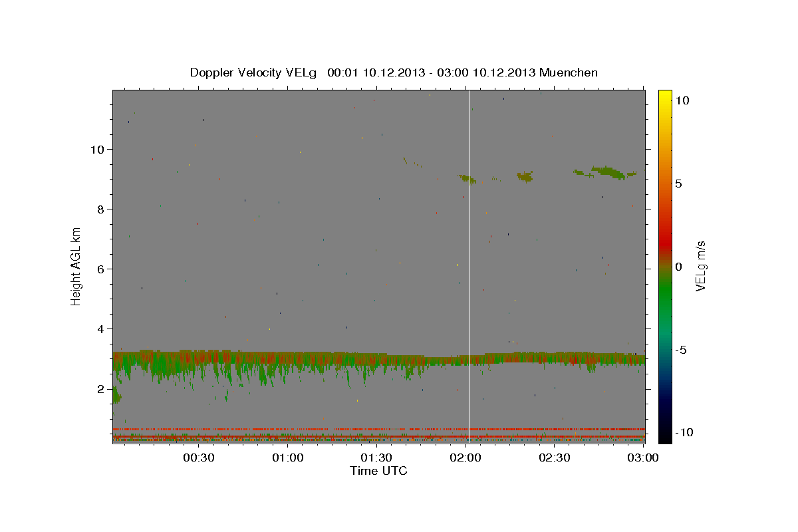This screenshot has width=798, height=532.
Task: Click the height axis label 2
Action: point(100,389)
